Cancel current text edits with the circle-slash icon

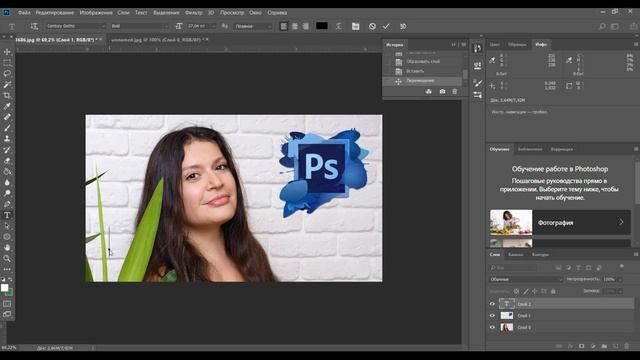point(372,26)
